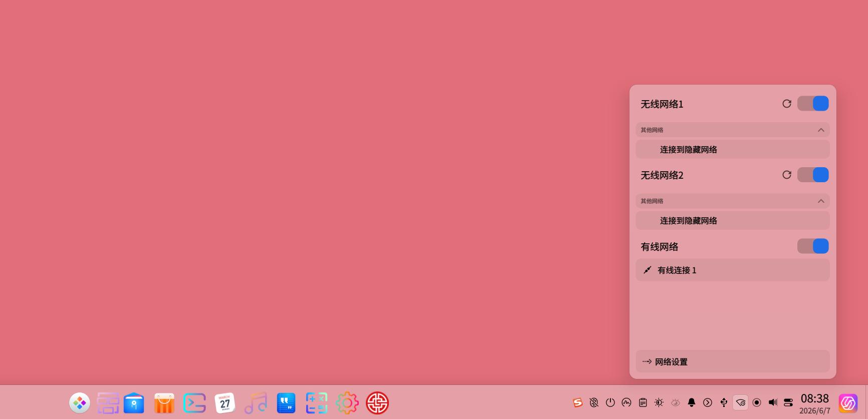This screenshot has width=868, height=419.
Task: Launch the music player from the dock
Action: point(256,403)
